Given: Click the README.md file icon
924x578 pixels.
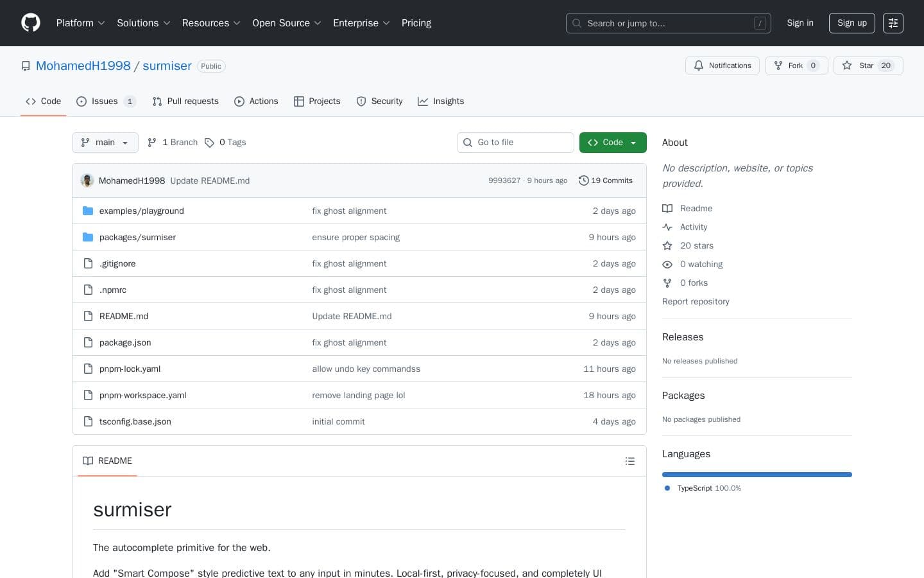Looking at the screenshot, I should (x=88, y=316).
